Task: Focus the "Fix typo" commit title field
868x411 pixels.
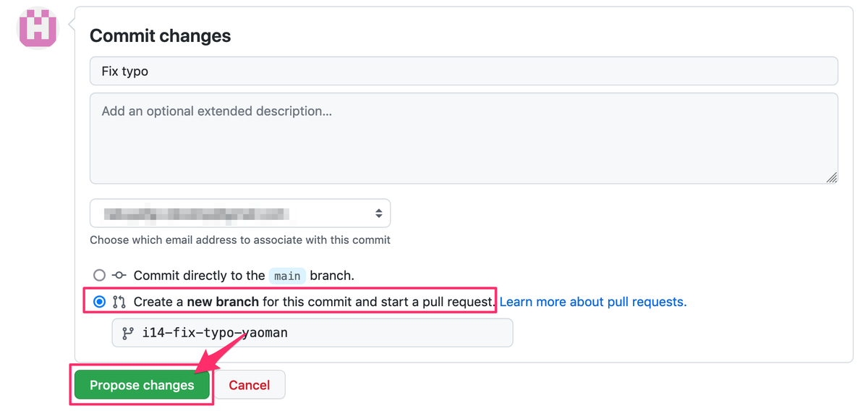Action: (464, 72)
